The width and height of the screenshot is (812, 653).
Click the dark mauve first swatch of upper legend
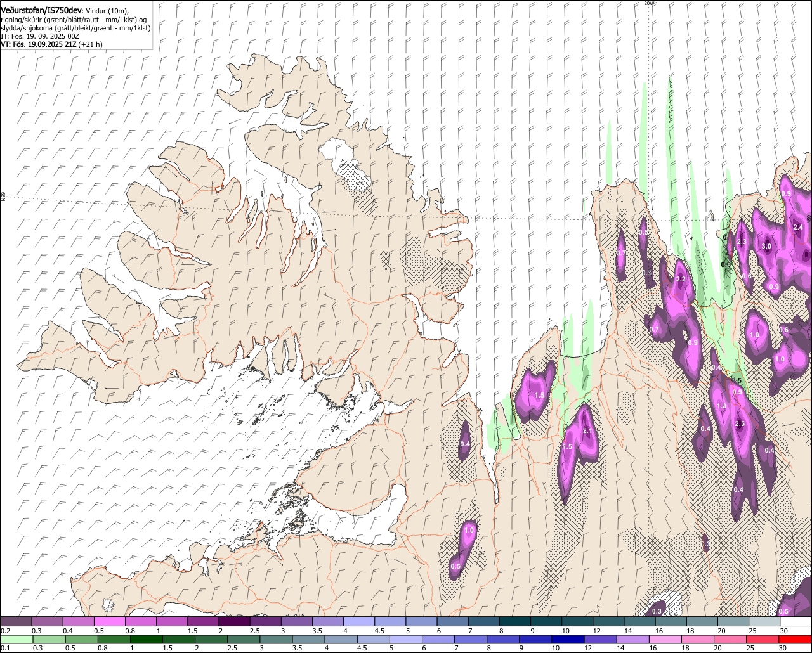pyautogui.click(x=16, y=622)
